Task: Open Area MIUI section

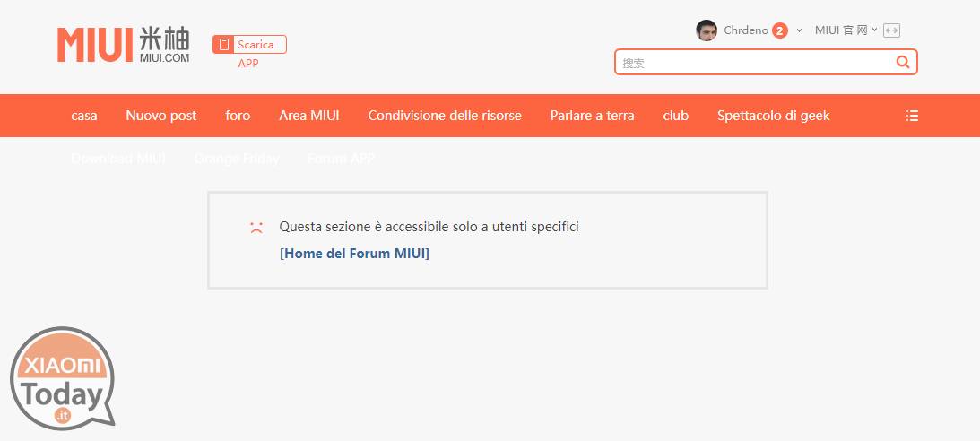Action: pos(308,116)
